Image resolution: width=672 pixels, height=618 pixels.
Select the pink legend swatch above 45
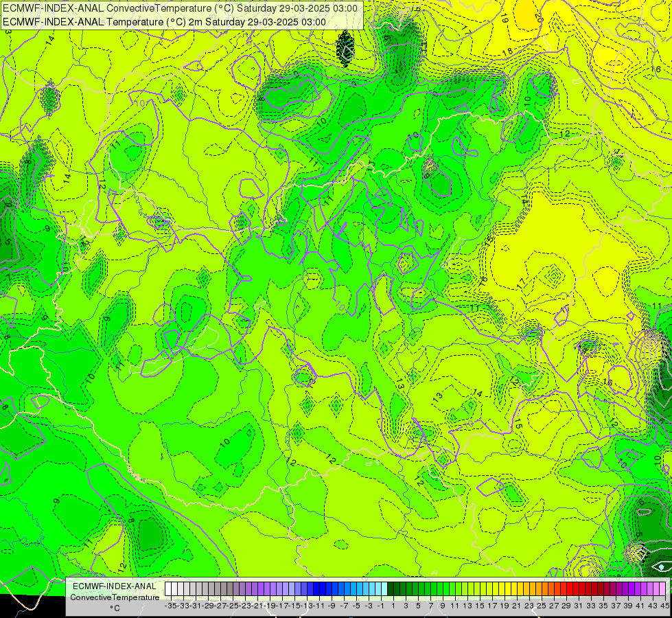pyautogui.click(x=662, y=588)
